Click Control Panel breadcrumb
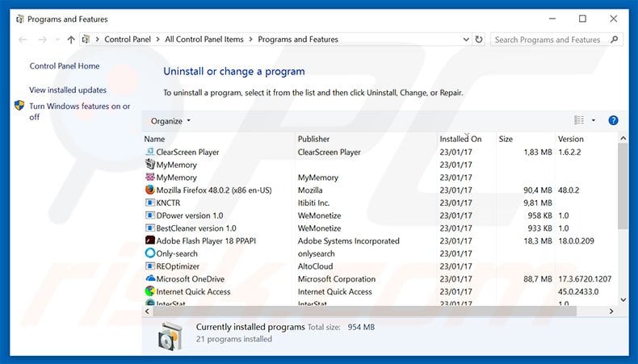 coord(128,40)
